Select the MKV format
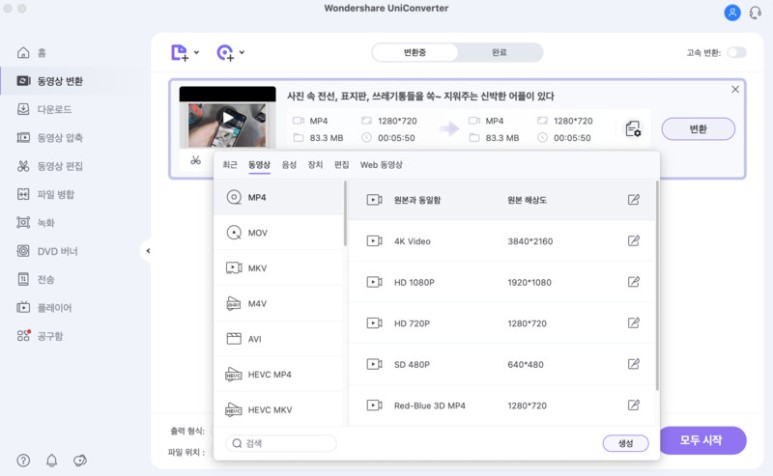The image size is (773, 476). [x=279, y=268]
